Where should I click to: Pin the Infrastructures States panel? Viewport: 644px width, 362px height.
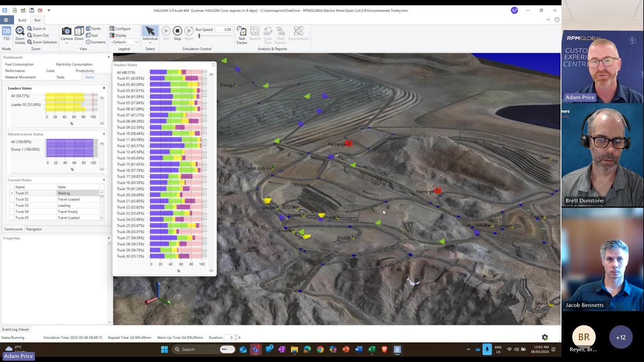(x=104, y=134)
